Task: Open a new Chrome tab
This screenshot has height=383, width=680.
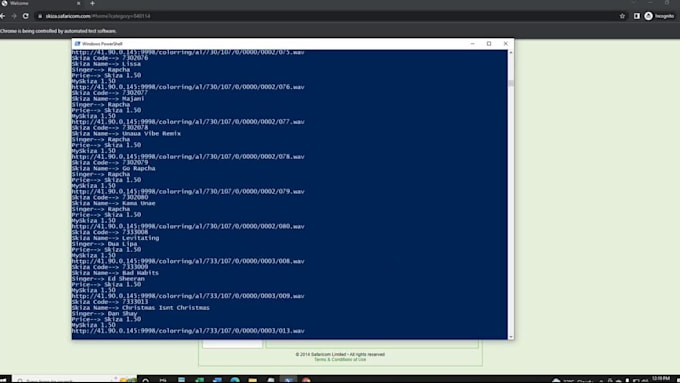Action: tap(92, 3)
